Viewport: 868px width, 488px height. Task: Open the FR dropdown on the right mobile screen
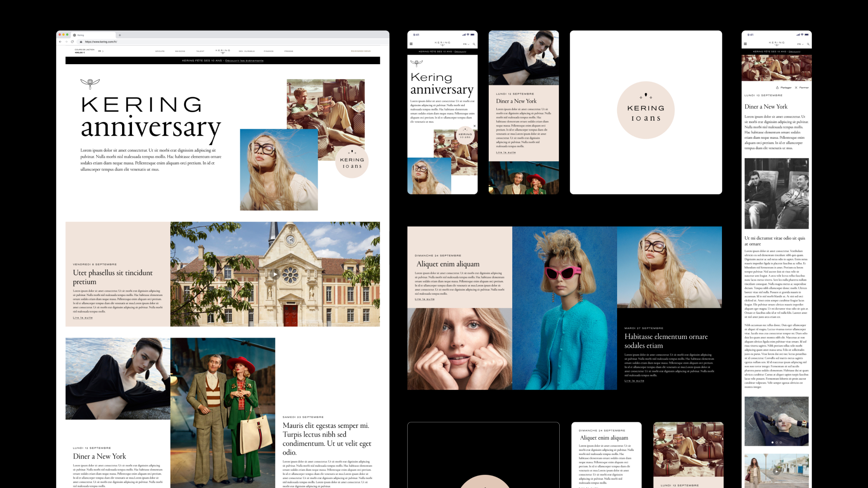tap(800, 45)
